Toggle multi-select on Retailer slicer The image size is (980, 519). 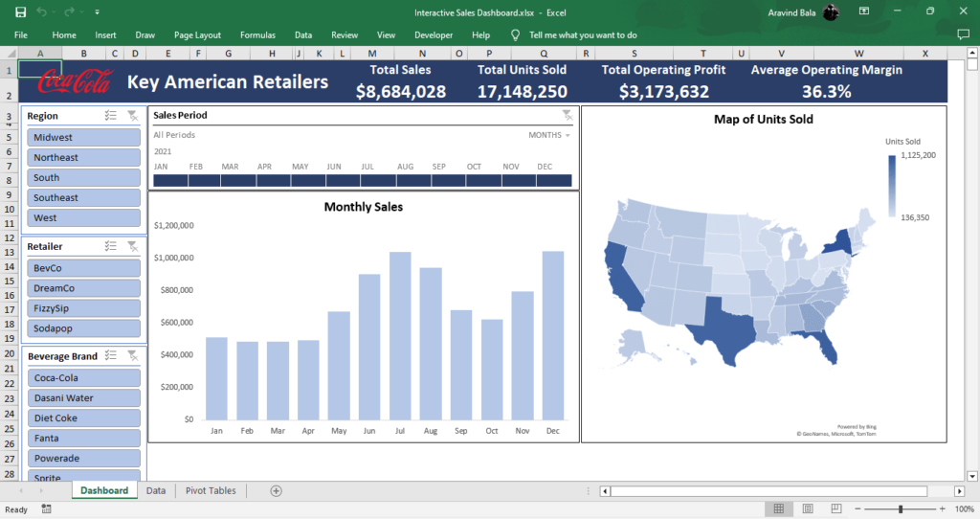pos(111,246)
